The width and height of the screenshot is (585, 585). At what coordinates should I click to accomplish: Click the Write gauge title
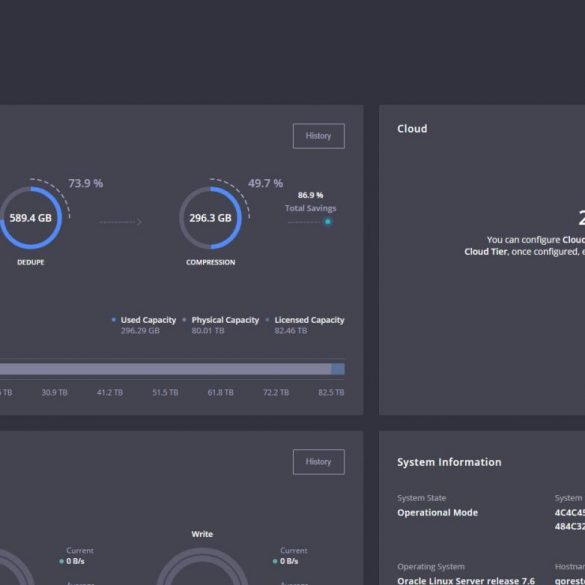click(x=202, y=534)
